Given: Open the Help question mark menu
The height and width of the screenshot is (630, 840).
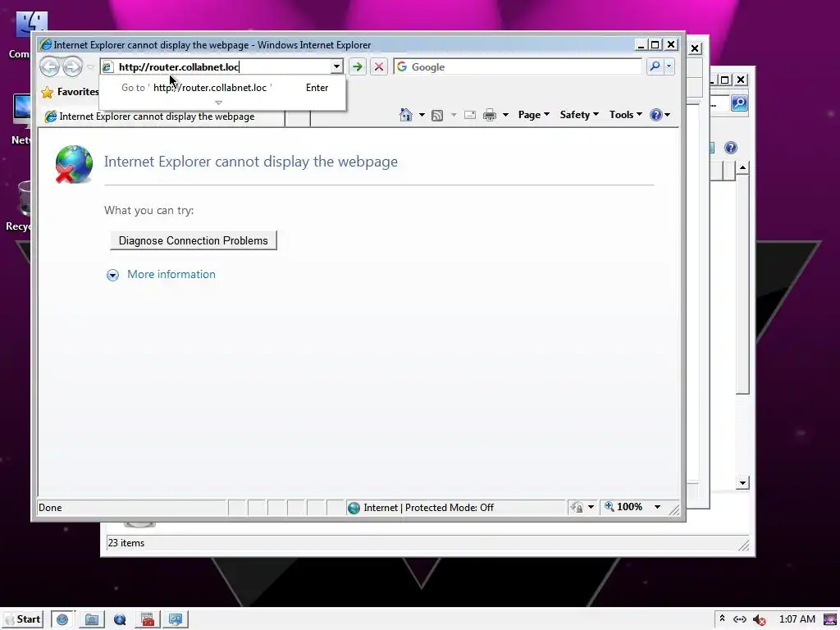Looking at the screenshot, I should [x=660, y=115].
